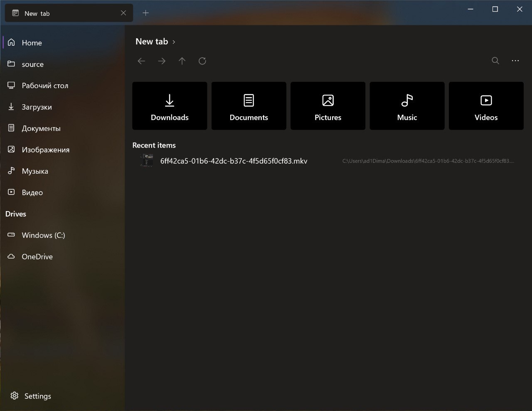
Task: Add a new tab with plus button
Action: (x=145, y=13)
